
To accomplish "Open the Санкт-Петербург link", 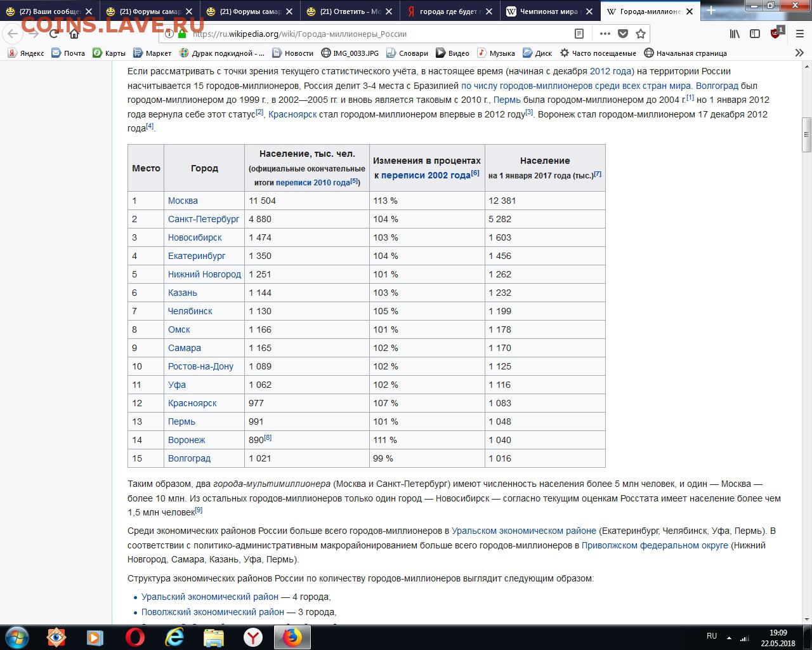I will (x=204, y=219).
